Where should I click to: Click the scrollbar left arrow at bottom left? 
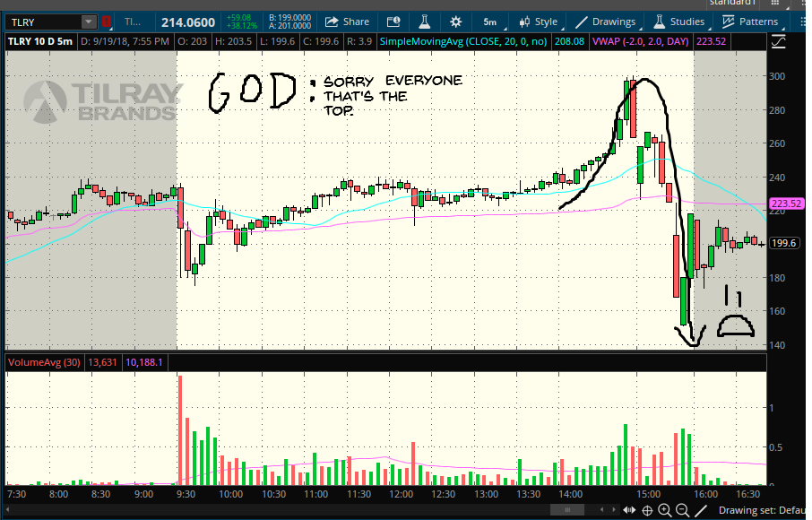pos(7,510)
